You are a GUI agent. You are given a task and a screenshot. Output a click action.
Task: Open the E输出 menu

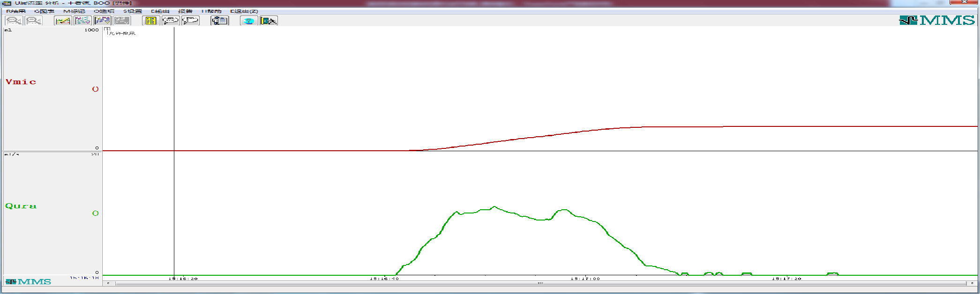(x=160, y=11)
